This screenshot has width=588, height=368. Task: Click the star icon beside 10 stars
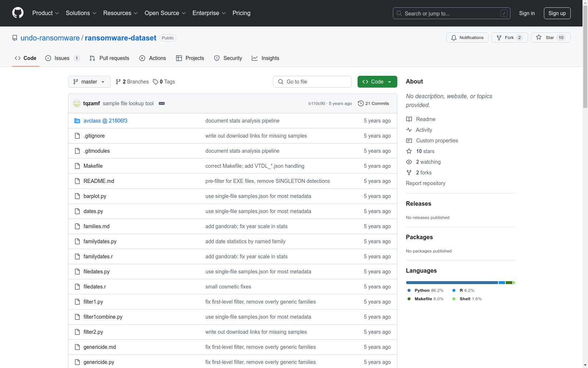tap(409, 151)
